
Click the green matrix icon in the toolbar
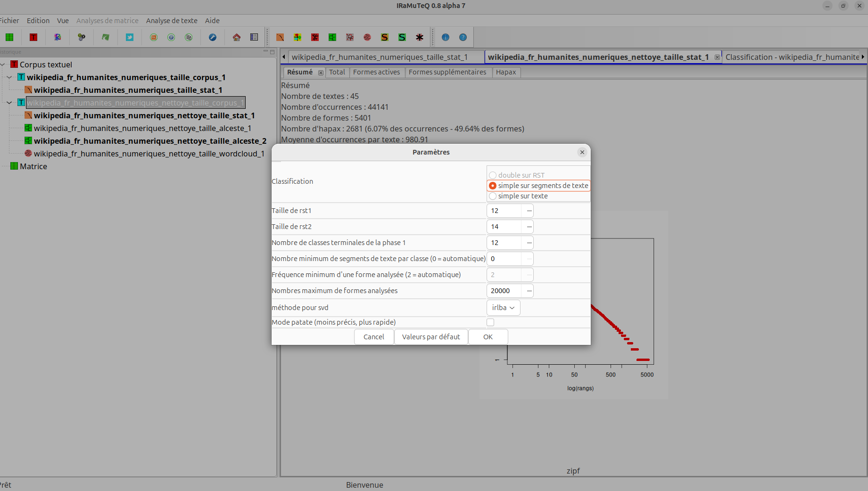point(9,37)
